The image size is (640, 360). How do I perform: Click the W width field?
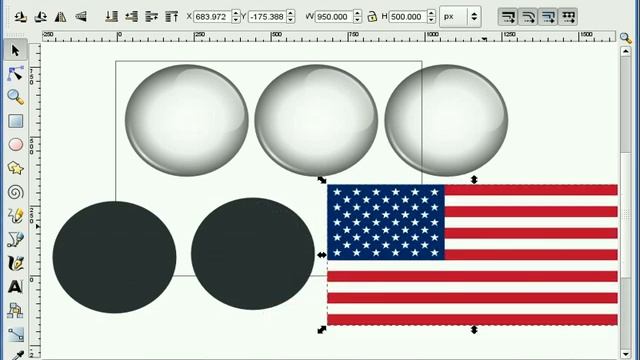pyautogui.click(x=334, y=17)
